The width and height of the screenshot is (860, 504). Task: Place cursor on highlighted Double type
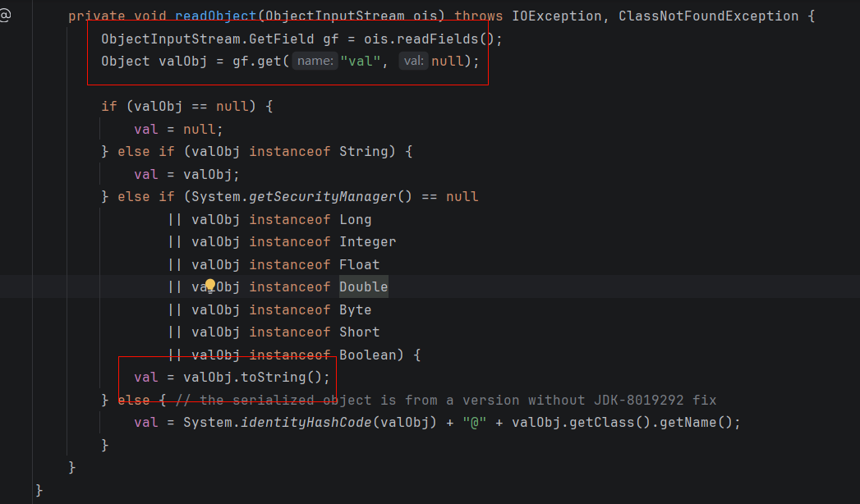point(363,286)
